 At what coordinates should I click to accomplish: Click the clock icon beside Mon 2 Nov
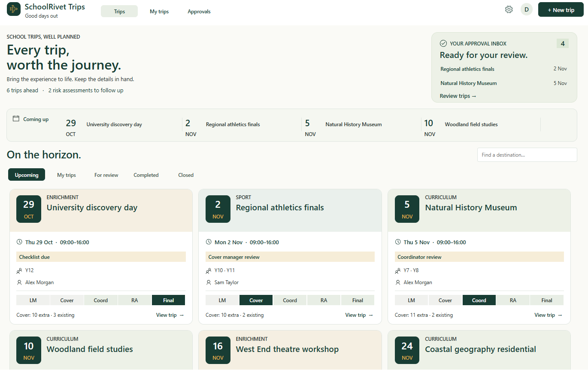click(x=209, y=242)
